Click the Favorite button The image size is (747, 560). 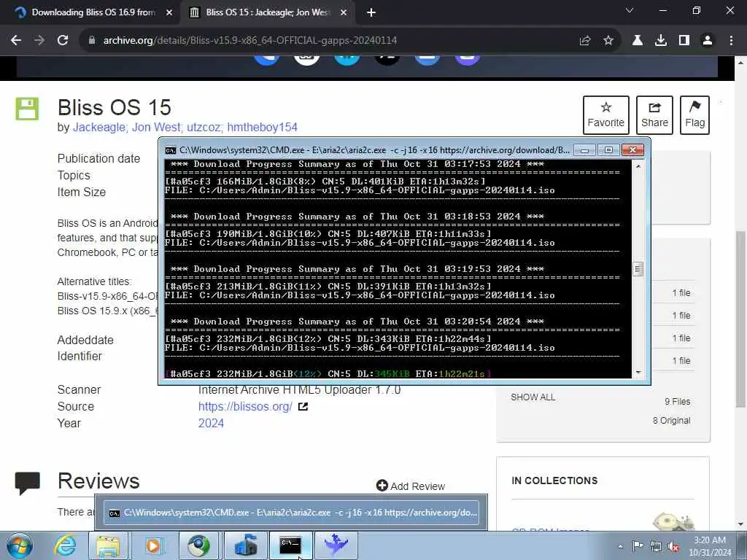point(606,115)
